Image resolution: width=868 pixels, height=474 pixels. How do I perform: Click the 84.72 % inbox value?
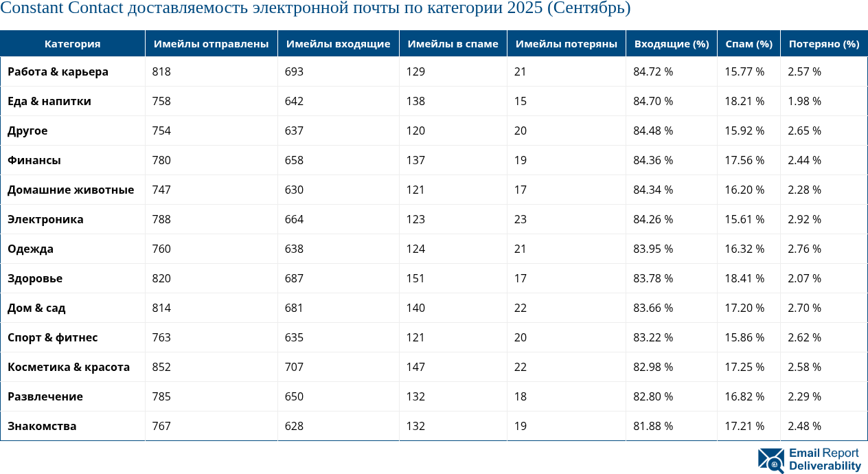653,71
